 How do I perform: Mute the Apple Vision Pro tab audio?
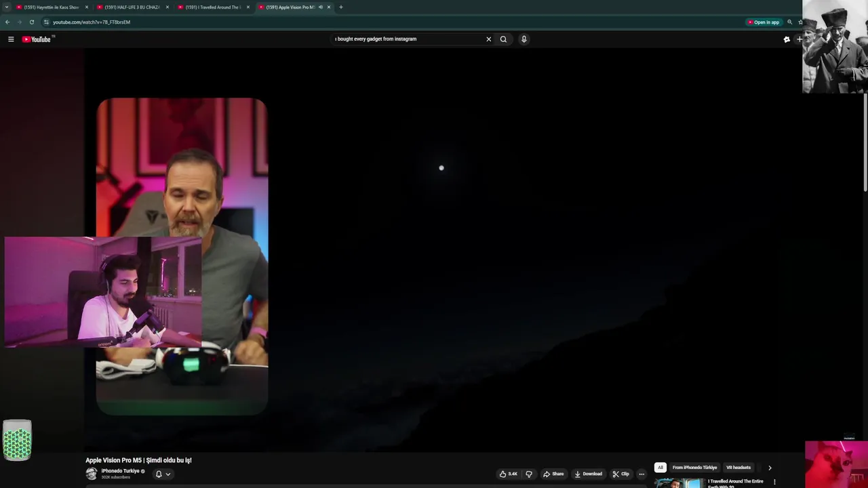click(x=320, y=7)
